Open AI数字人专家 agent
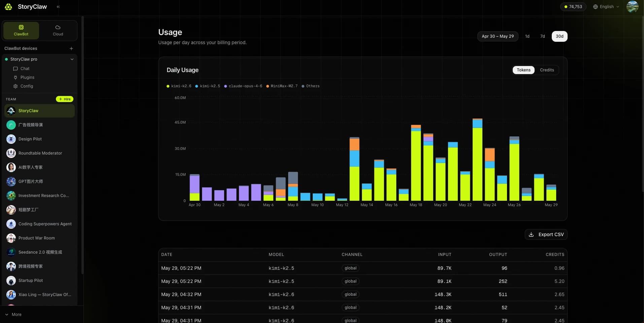644x323 pixels. coord(40,167)
